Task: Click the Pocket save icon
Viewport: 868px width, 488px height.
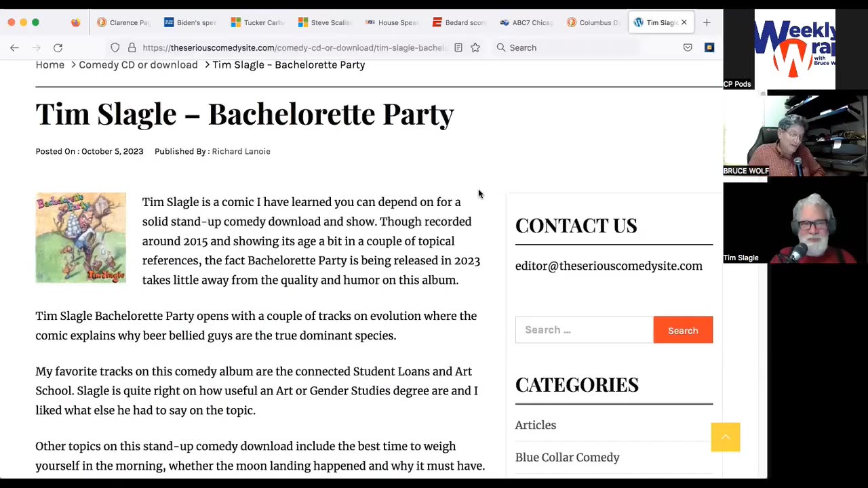Action: [x=688, y=47]
